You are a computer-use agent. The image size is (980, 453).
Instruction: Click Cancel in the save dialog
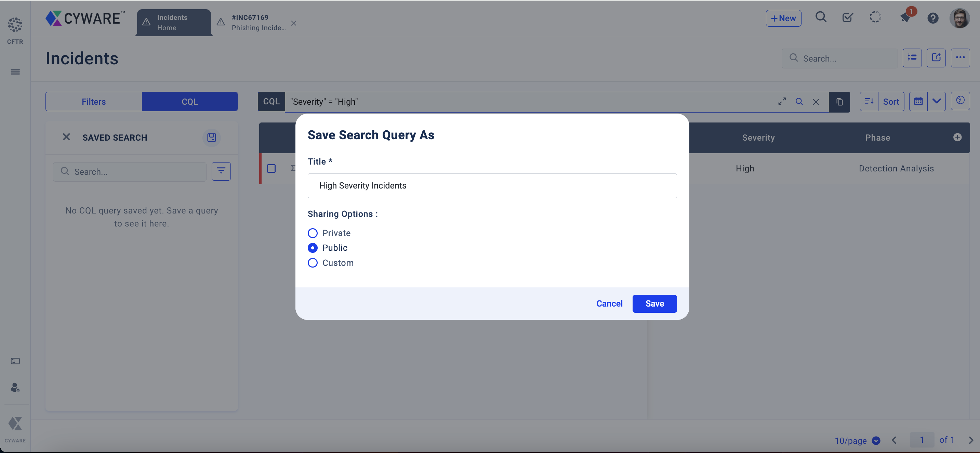click(x=609, y=303)
